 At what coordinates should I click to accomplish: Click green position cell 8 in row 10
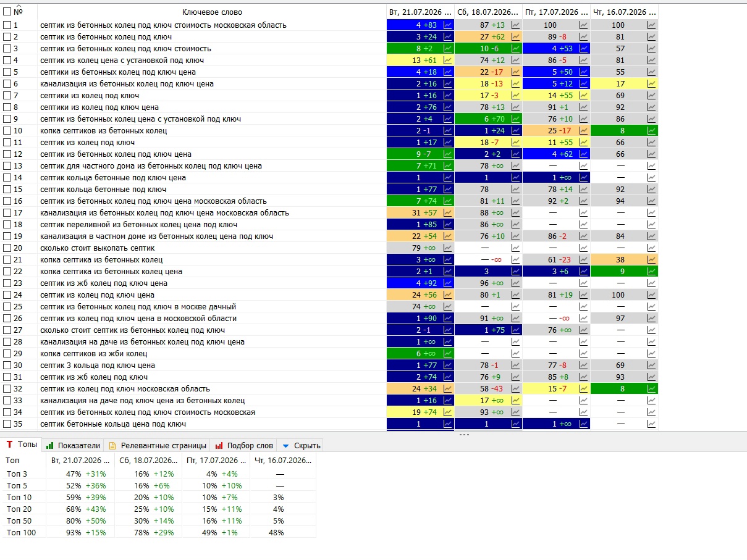click(624, 131)
